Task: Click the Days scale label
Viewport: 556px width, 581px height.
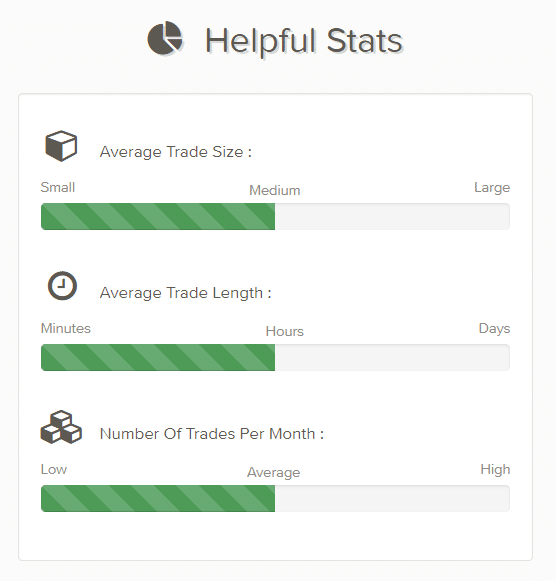Action: click(x=494, y=329)
